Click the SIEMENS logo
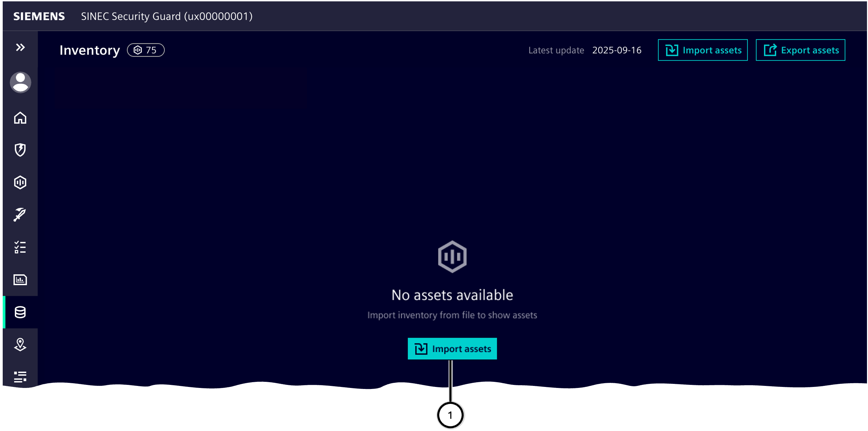This screenshot has height=431, width=868. pos(39,16)
